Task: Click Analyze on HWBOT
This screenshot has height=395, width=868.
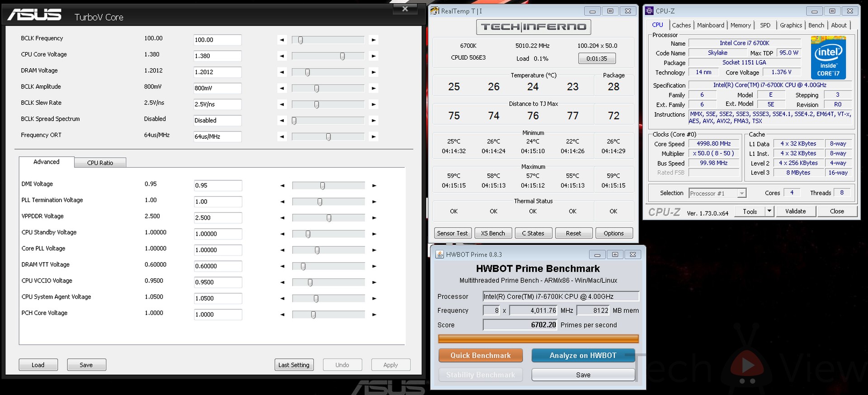Action: tap(583, 355)
